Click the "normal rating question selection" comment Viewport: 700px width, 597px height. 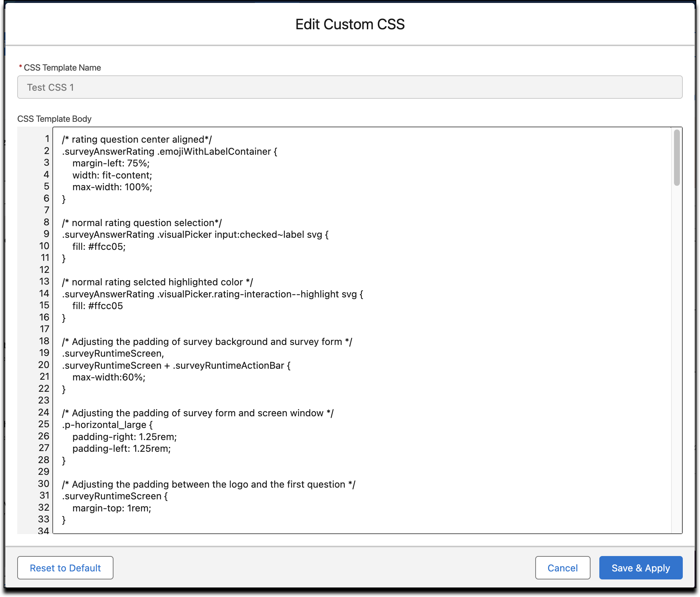pos(142,223)
